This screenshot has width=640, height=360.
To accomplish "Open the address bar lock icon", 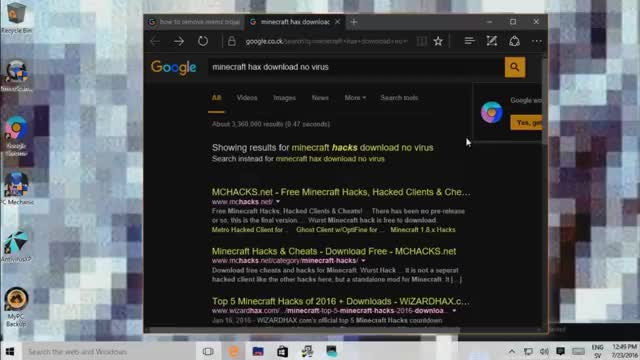I will point(232,41).
